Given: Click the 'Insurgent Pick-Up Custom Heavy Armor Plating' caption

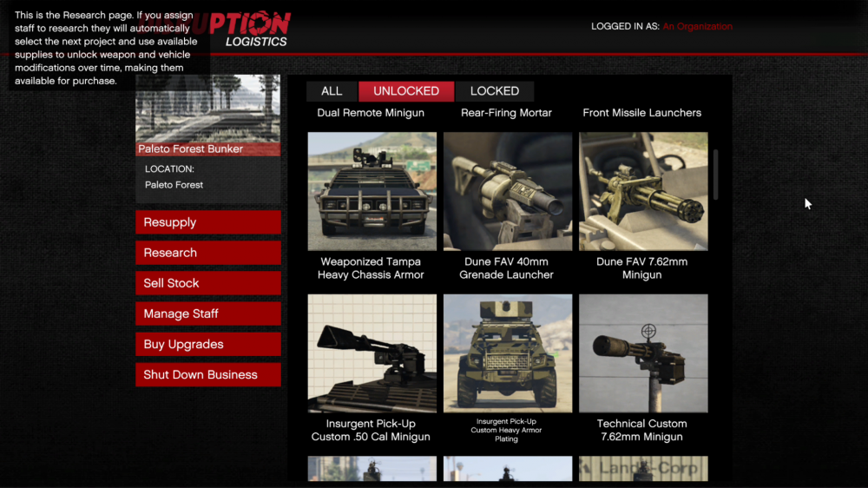Looking at the screenshot, I should (x=507, y=431).
